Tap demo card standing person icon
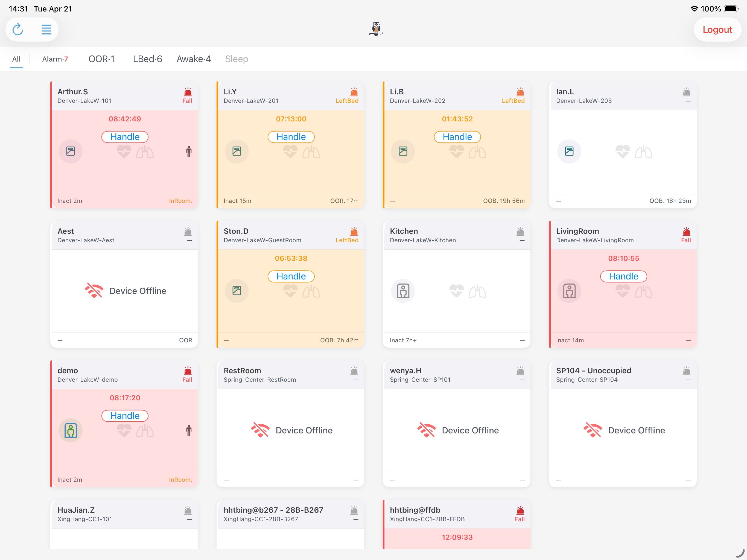 pos(189,431)
